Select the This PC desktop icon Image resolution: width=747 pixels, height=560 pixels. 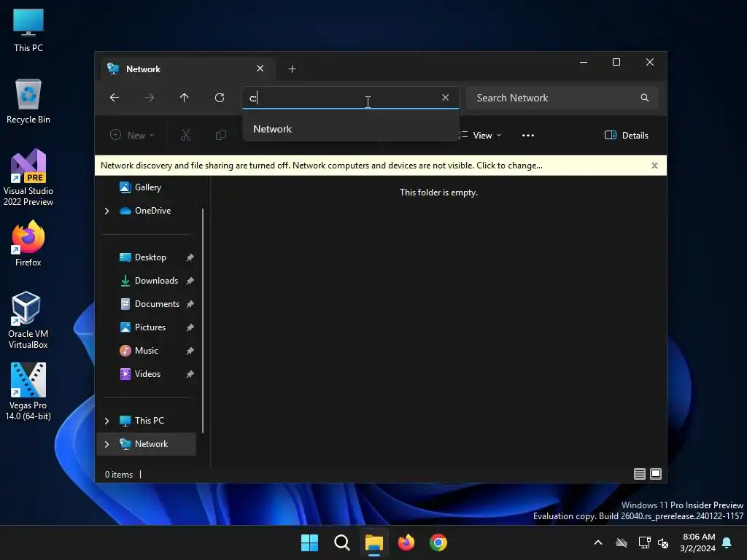coord(28,30)
